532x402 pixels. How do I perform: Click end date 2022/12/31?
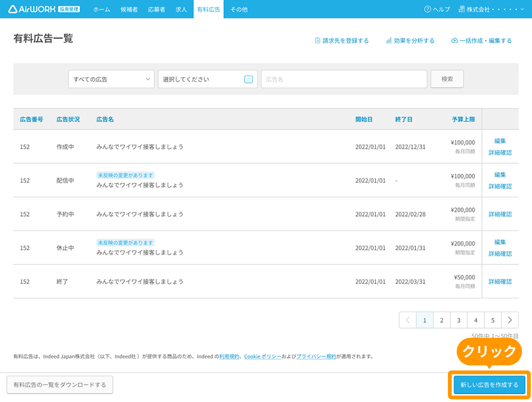pyautogui.click(x=410, y=147)
